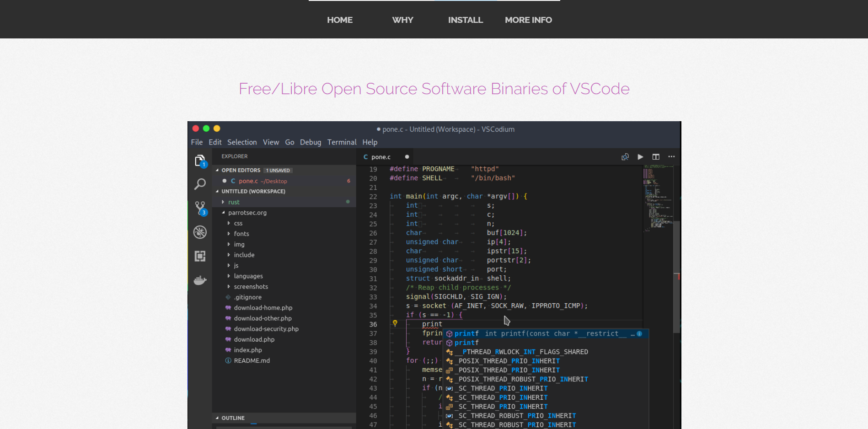Click the Split Editor icon
Screen dimensions: 868x429
coord(656,157)
